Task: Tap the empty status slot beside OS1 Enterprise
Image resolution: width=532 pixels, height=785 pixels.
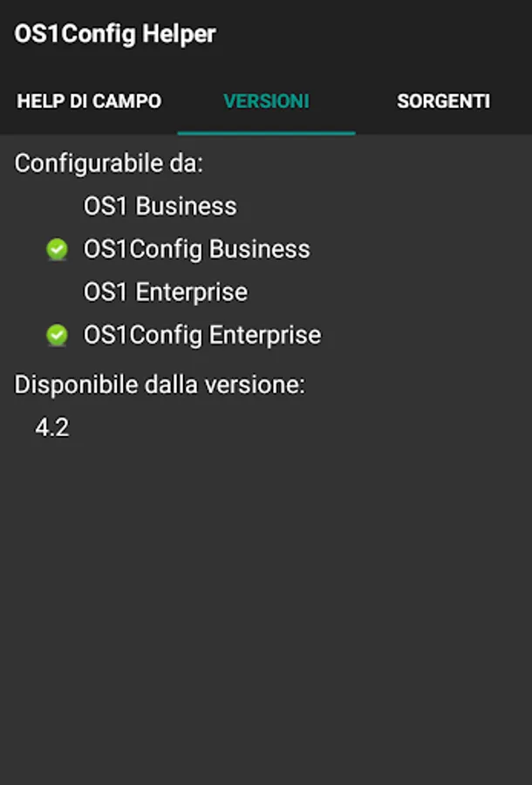Action: click(57, 292)
